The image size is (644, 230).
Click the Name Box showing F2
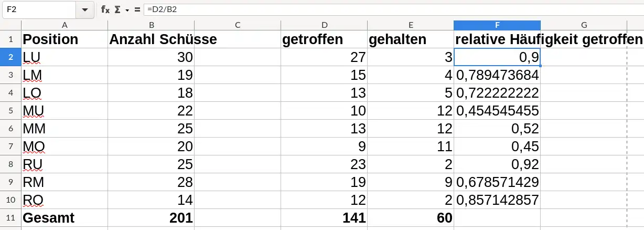pyautogui.click(x=39, y=9)
